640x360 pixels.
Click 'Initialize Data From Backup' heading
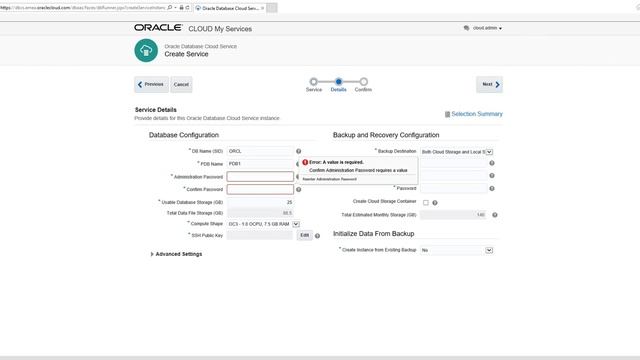[373, 234]
